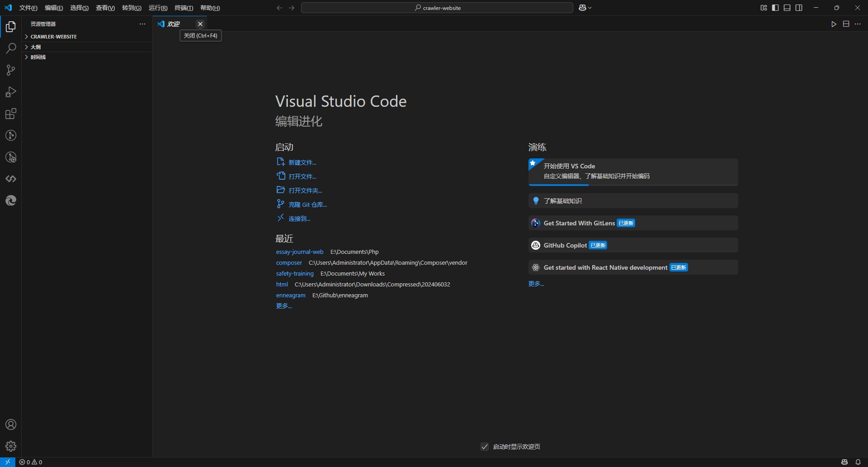Screen dimensions: 868x467
Task: Uncheck show welcome page on startup
Action: tap(485, 447)
